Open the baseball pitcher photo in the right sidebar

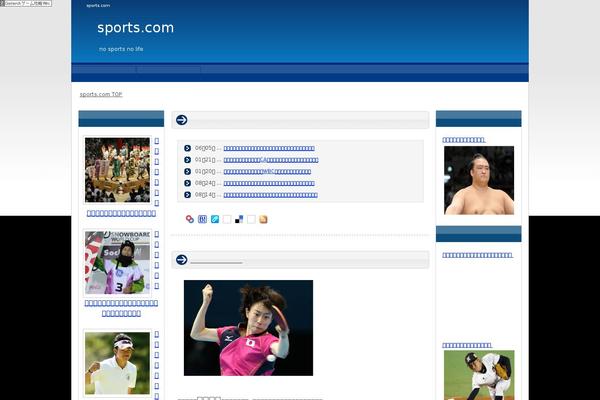tap(479, 375)
